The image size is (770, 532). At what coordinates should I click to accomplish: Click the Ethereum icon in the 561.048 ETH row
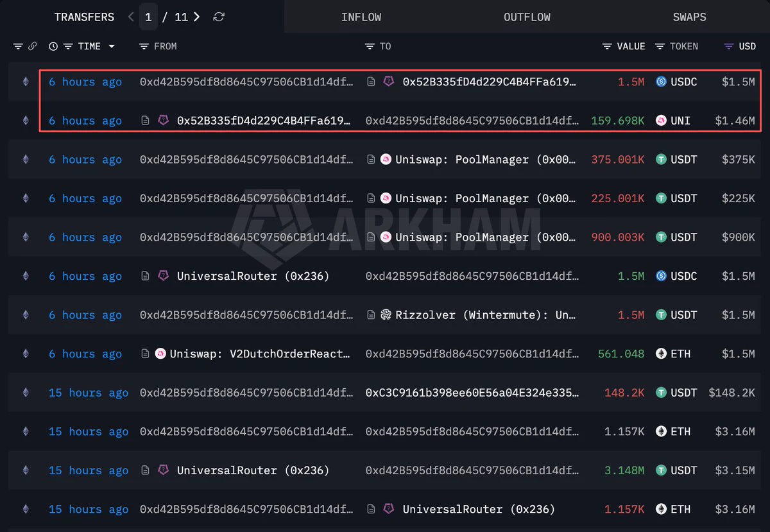(x=26, y=354)
